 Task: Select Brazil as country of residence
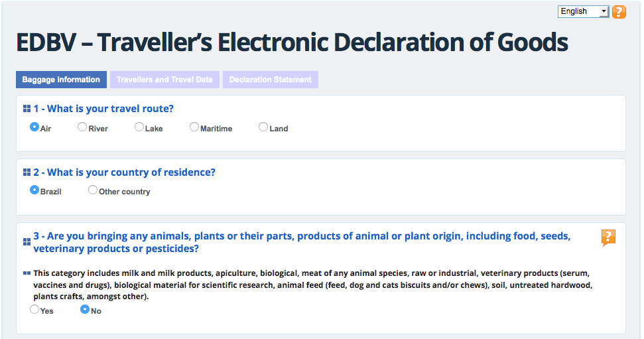pyautogui.click(x=34, y=190)
